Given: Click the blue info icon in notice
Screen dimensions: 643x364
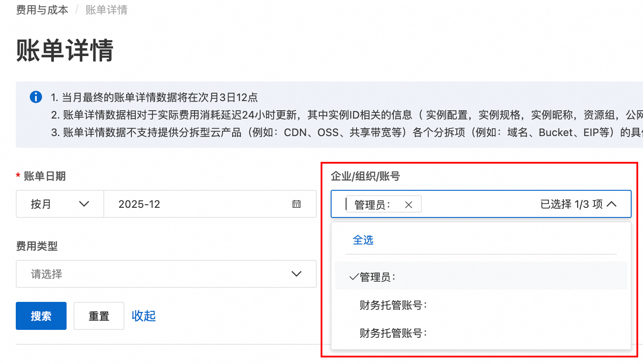Looking at the screenshot, I should tap(36, 97).
